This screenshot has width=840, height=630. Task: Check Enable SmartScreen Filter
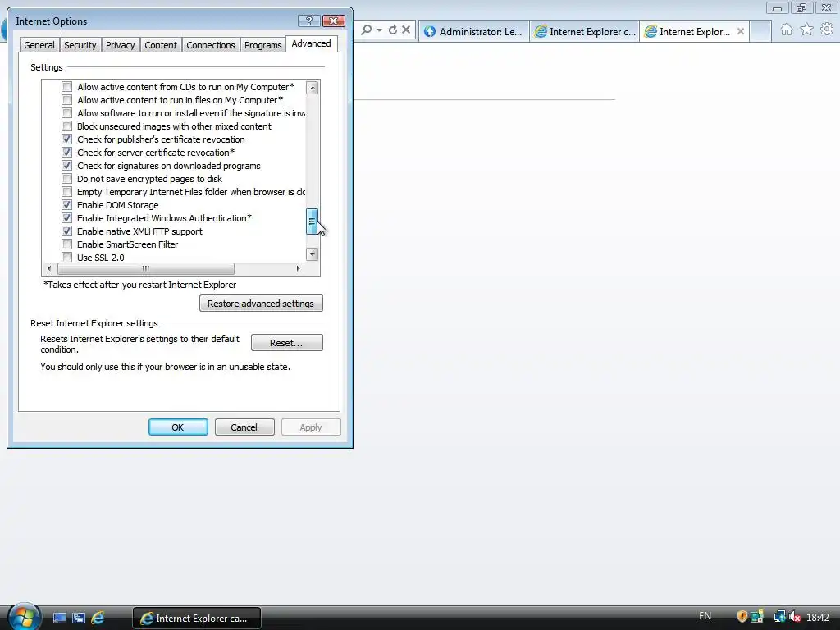point(66,244)
